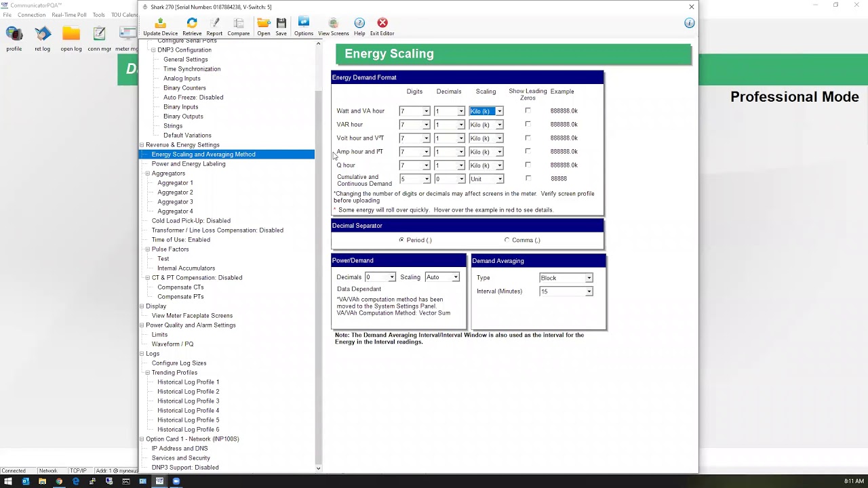Open the Connection menu
This screenshot has height=488, width=868.
coord(32,15)
